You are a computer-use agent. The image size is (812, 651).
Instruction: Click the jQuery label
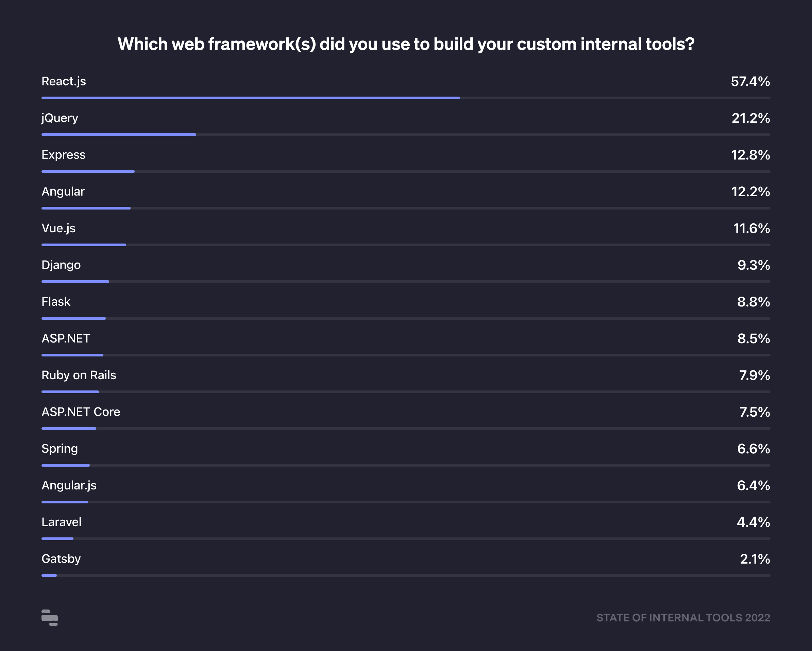click(x=60, y=118)
